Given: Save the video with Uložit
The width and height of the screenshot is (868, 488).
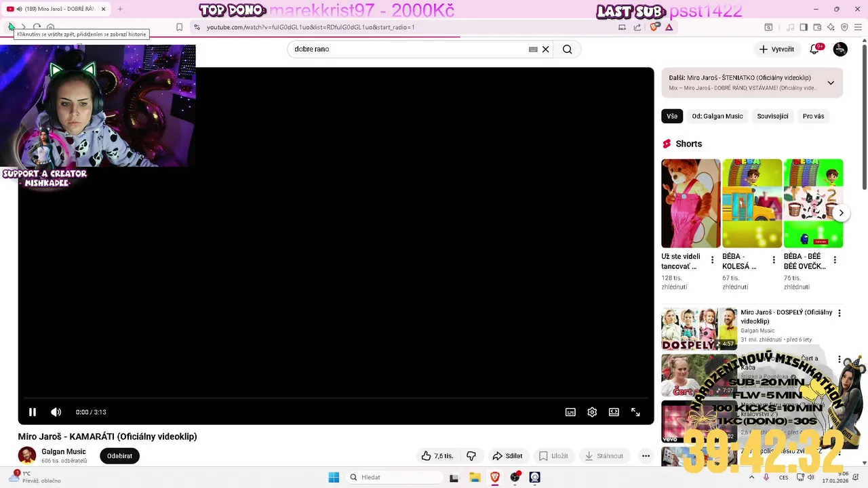Looking at the screenshot, I should coord(553,456).
